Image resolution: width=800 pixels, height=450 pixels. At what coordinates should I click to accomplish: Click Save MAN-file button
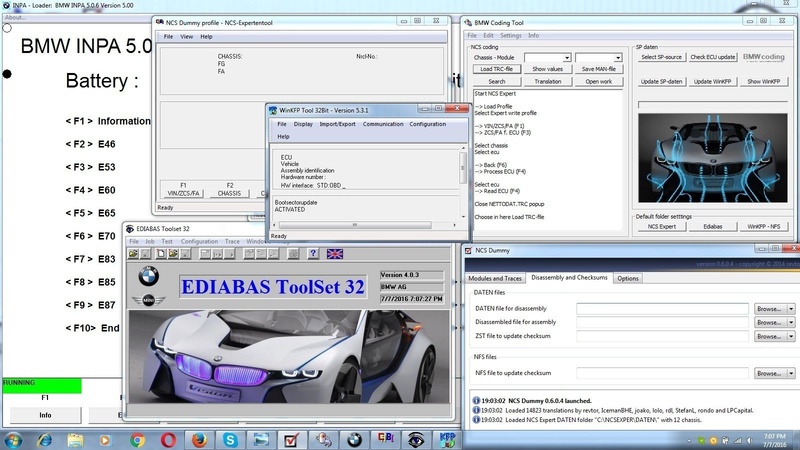(x=598, y=69)
